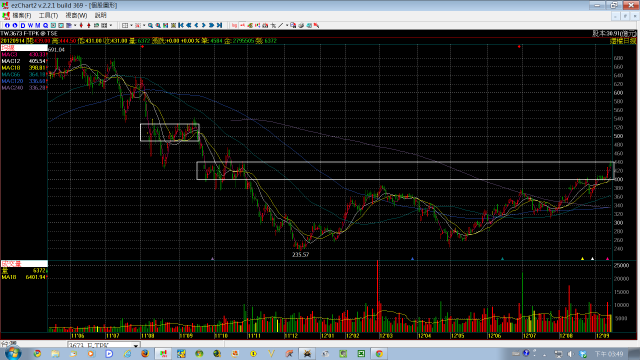Image resolution: width=640 pixels, height=360 pixels.
Task: Click the MA 240 indicator label
Action: click(12, 87)
